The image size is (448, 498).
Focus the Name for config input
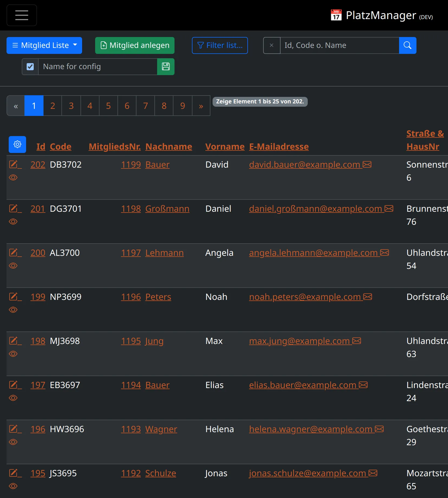point(98,67)
